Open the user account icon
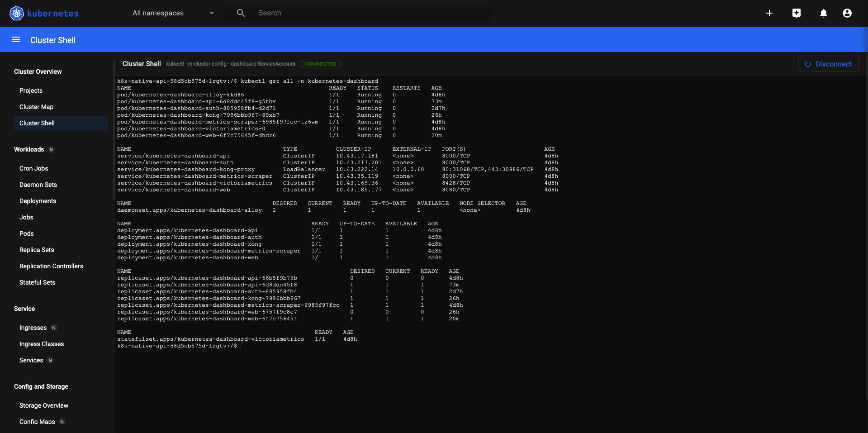The height and width of the screenshot is (433, 868). click(x=847, y=13)
